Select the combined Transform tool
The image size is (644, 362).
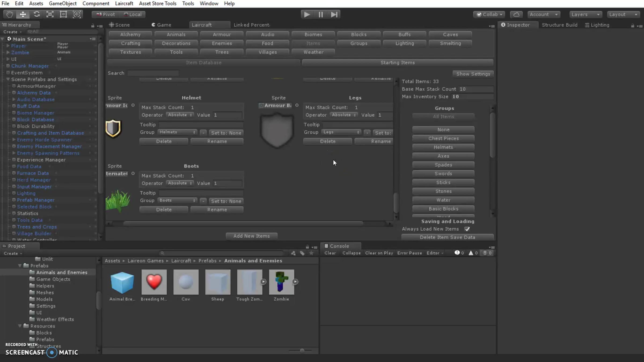pos(77,14)
